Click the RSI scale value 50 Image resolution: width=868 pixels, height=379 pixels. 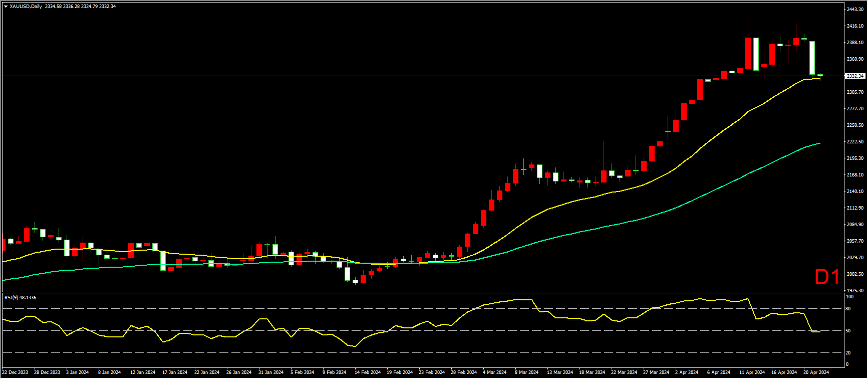click(x=848, y=331)
